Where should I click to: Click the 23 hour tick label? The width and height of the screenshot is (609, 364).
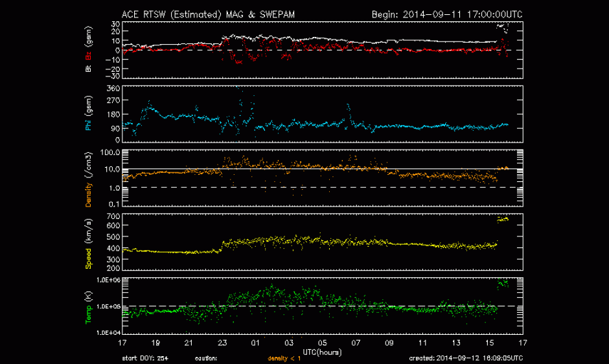coord(222,341)
